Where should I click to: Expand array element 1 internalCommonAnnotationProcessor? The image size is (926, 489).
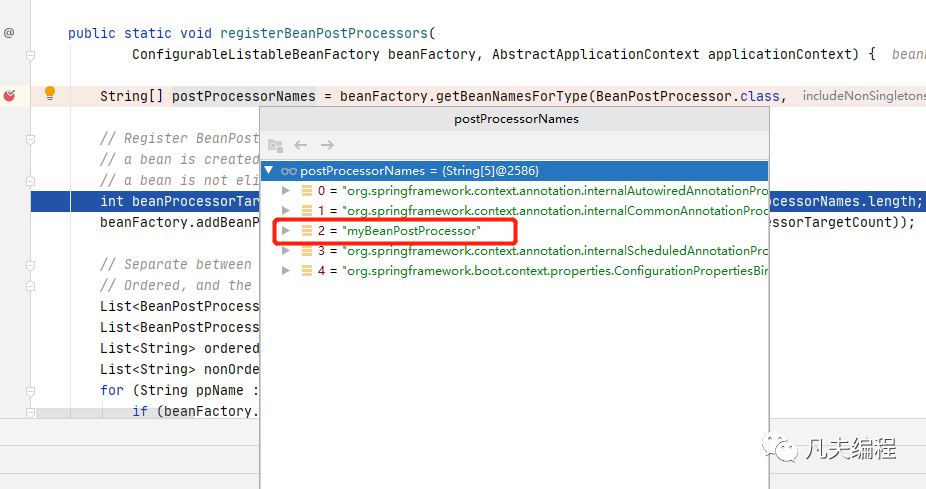[286, 211]
